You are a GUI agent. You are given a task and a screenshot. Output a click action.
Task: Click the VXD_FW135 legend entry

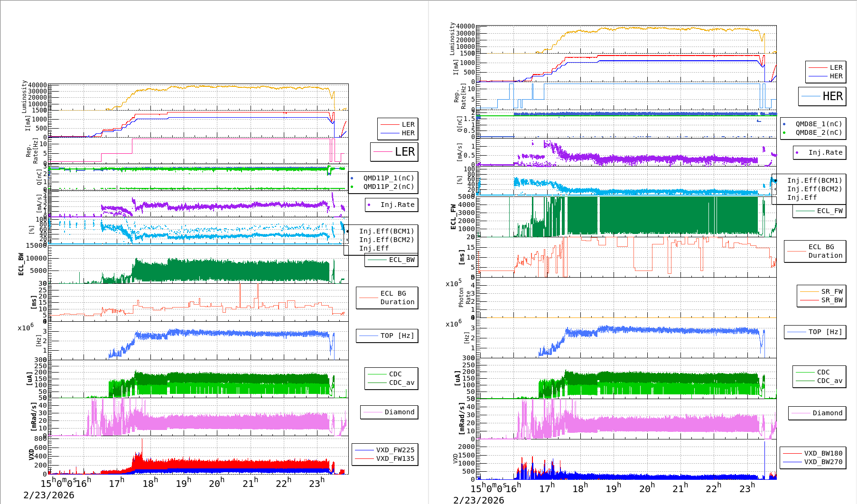coord(395,458)
